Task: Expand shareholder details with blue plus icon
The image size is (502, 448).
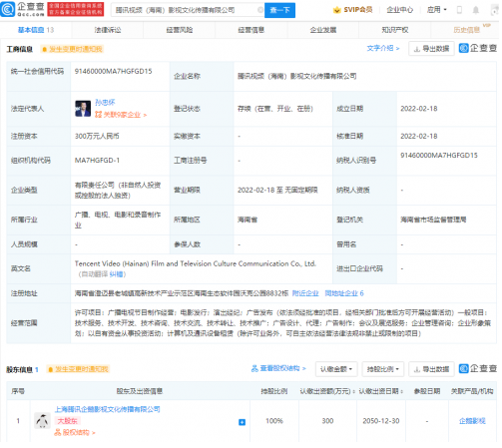Action: click(242, 422)
